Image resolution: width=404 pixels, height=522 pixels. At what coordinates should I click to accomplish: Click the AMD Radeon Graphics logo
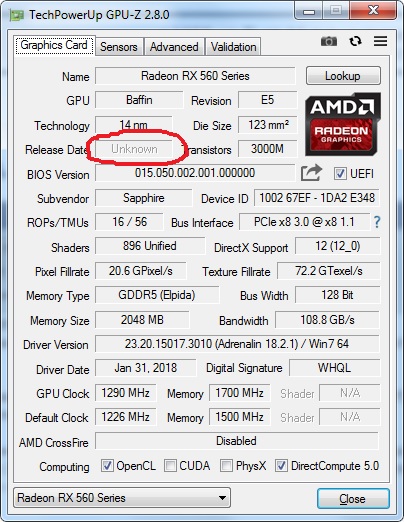pyautogui.click(x=343, y=124)
